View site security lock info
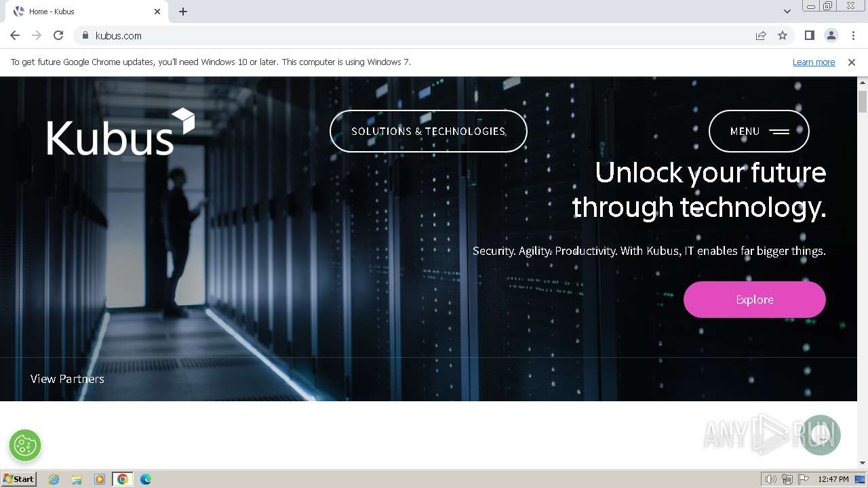Screen dimensions: 868x488 [x=85, y=35]
